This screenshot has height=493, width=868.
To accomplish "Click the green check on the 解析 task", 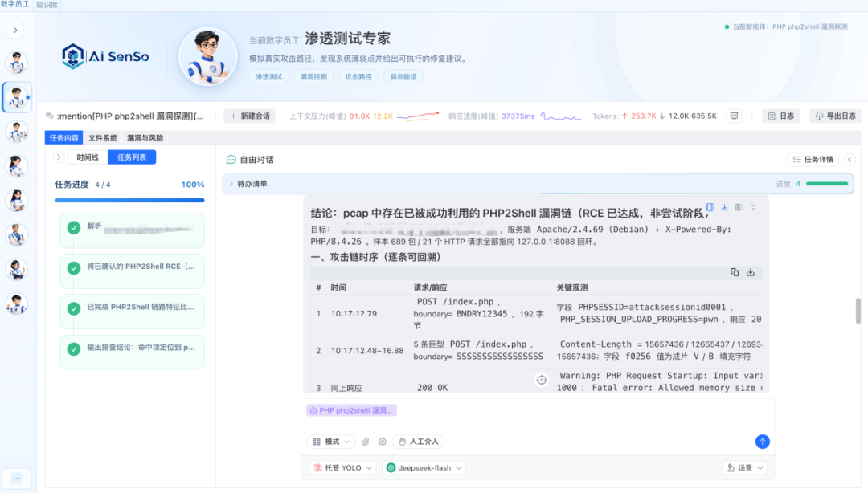I will pyautogui.click(x=74, y=227).
